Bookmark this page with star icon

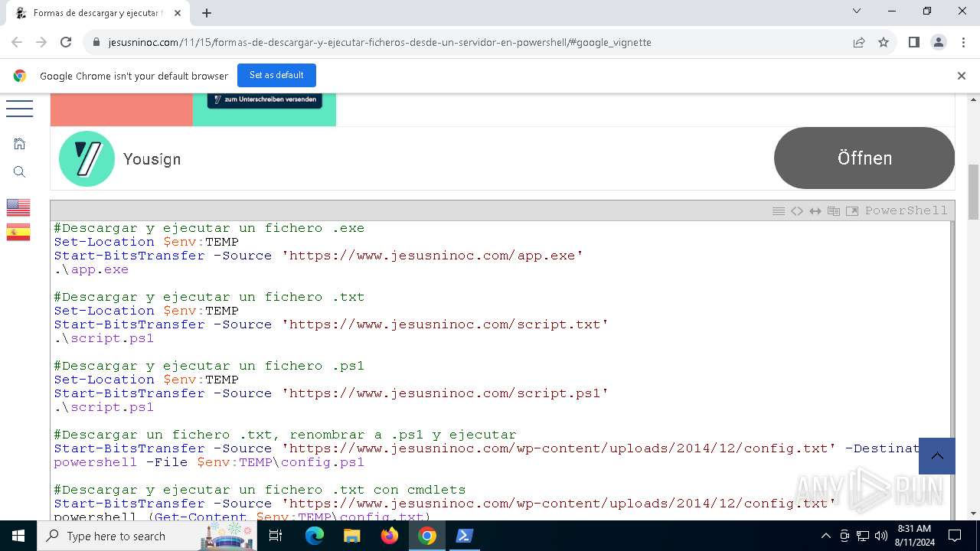click(x=884, y=42)
